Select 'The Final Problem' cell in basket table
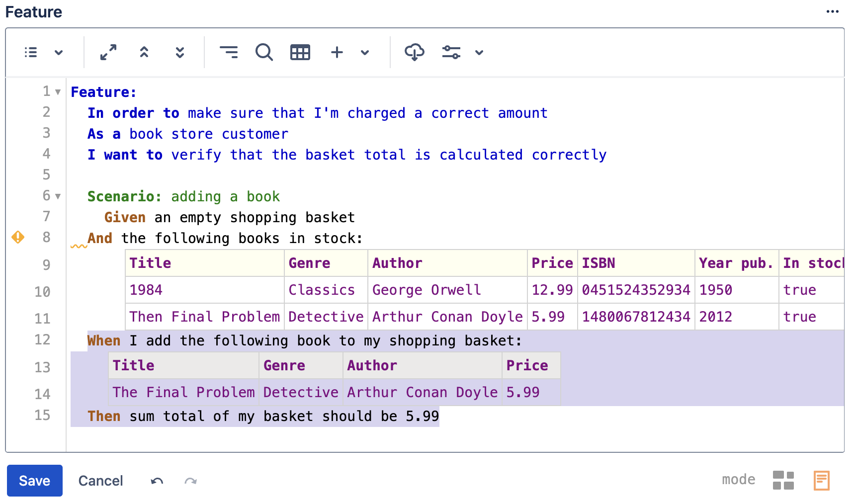The height and width of the screenshot is (504, 855). coord(184,392)
